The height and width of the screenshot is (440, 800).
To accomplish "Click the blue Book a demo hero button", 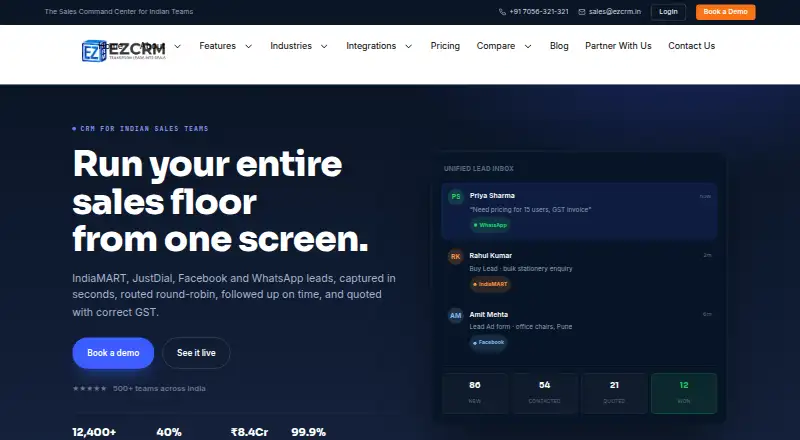I will pos(113,353).
